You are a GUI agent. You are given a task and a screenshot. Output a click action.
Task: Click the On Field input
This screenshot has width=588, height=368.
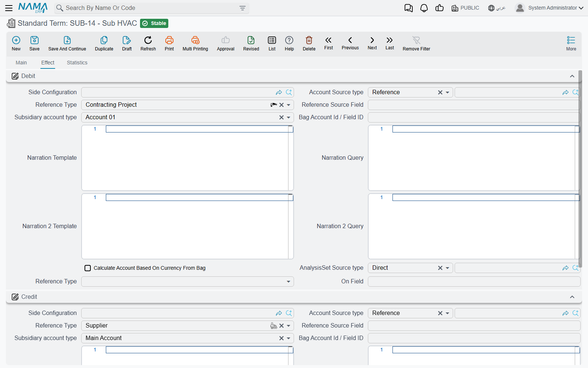474,282
